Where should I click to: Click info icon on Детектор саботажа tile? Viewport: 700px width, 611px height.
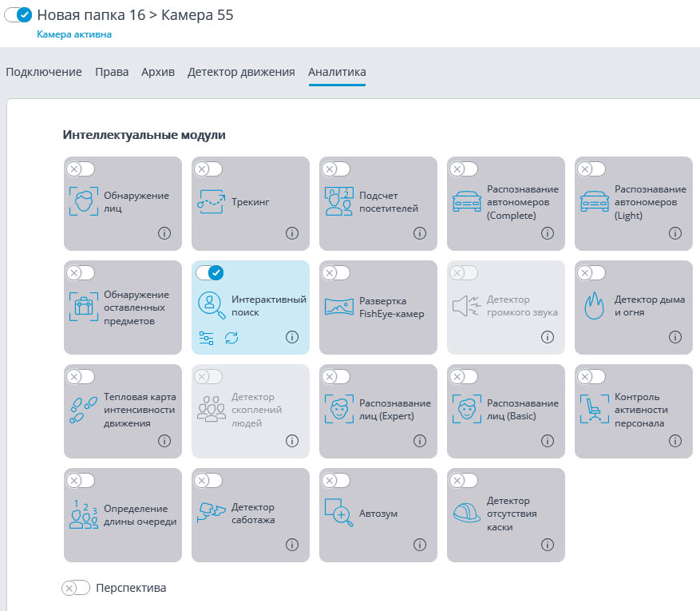tap(291, 545)
